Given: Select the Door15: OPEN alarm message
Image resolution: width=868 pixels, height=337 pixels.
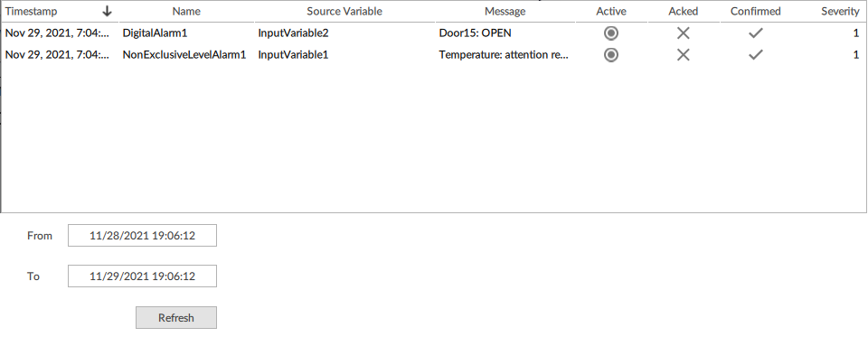Looking at the screenshot, I should point(475,33).
